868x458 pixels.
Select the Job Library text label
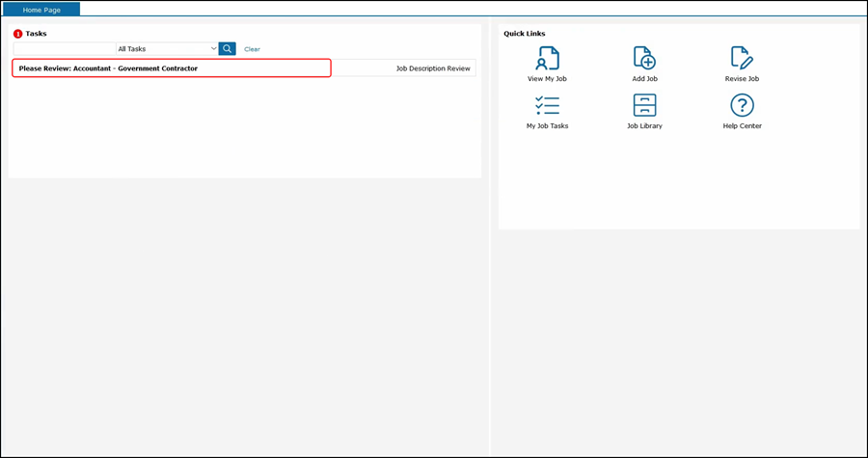(x=644, y=126)
